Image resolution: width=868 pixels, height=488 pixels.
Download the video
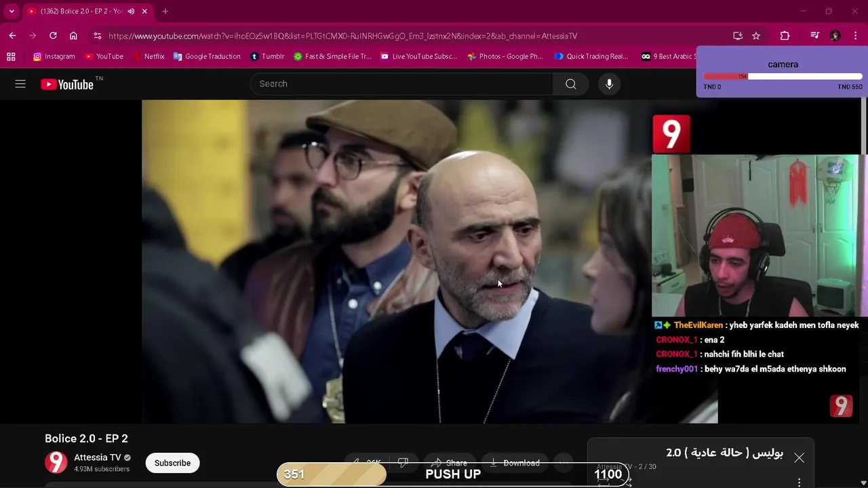click(x=514, y=463)
